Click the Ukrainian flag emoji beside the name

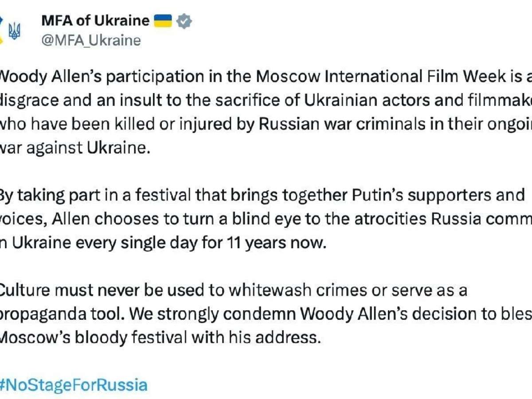pyautogui.click(x=163, y=20)
